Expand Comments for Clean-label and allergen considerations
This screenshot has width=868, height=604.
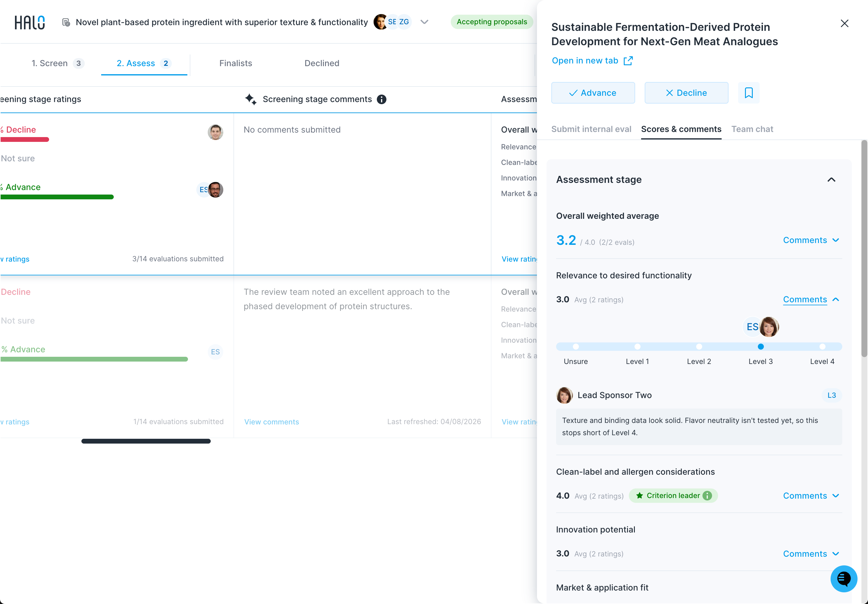tap(811, 496)
